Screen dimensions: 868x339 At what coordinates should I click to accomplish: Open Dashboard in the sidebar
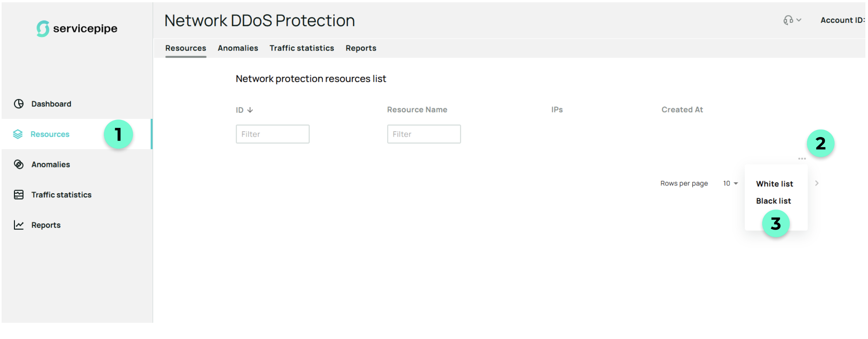51,104
